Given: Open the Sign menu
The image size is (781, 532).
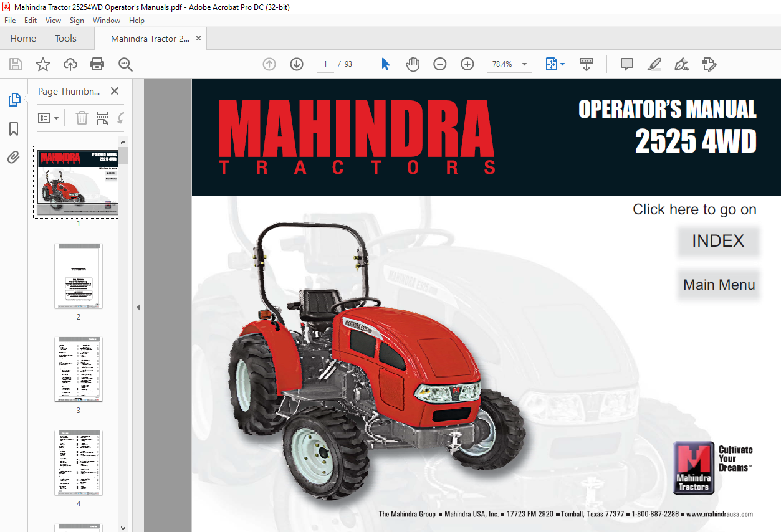Looking at the screenshot, I should click(77, 21).
